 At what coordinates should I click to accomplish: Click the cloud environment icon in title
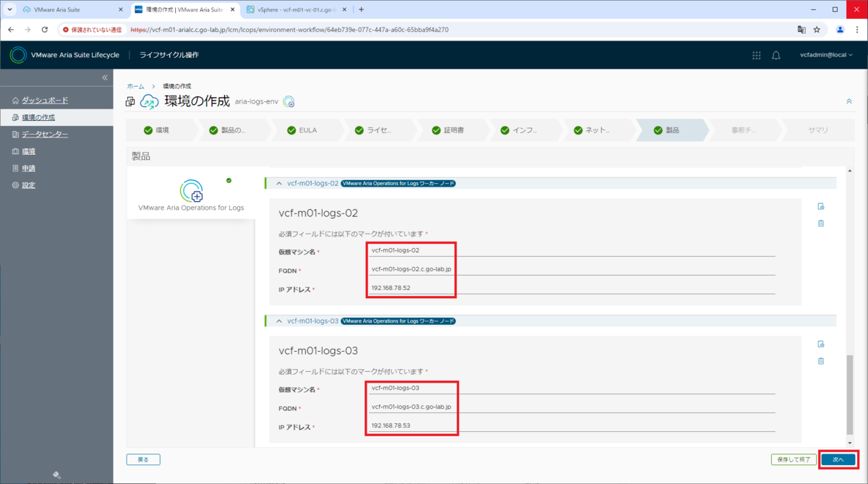coord(149,102)
